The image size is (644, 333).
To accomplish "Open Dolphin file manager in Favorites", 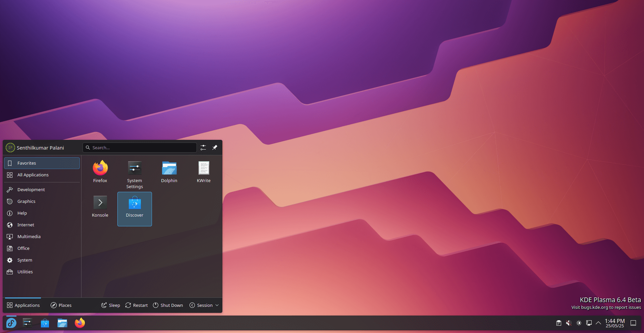I will click(x=169, y=172).
